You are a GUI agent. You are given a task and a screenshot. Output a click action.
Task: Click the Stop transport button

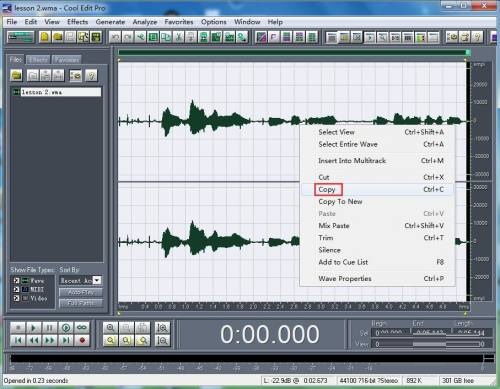[18, 328]
